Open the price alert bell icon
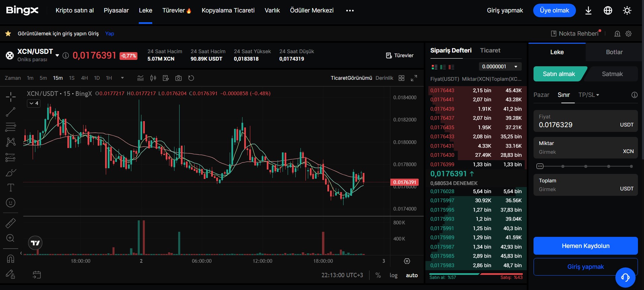 (x=617, y=34)
